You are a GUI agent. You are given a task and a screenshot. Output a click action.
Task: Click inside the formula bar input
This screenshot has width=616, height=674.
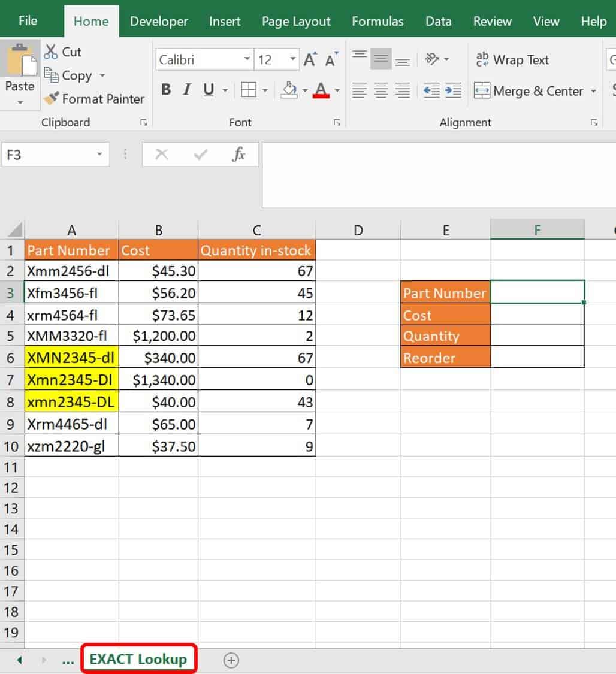click(439, 175)
